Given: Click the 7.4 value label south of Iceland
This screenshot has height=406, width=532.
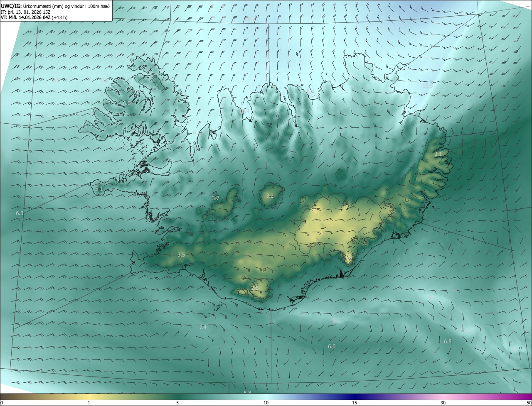Looking at the screenshot, I should (203, 328).
